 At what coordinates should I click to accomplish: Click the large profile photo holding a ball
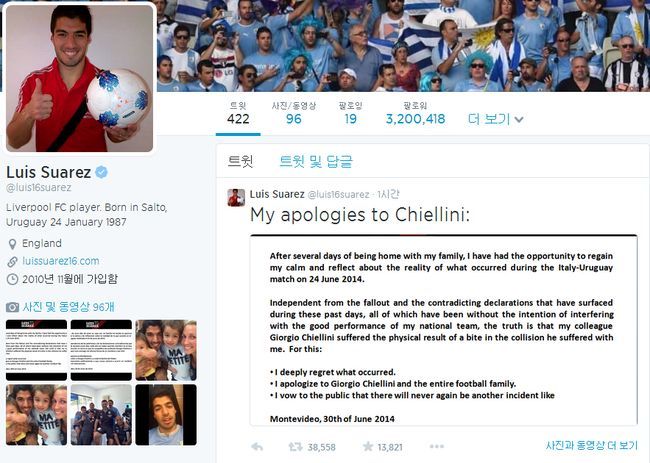80,78
